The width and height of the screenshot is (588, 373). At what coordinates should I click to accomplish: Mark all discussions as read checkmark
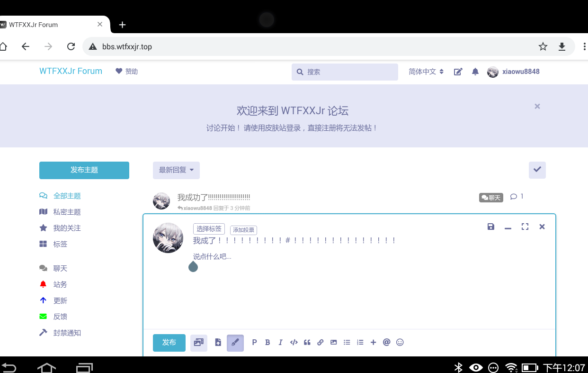(537, 170)
